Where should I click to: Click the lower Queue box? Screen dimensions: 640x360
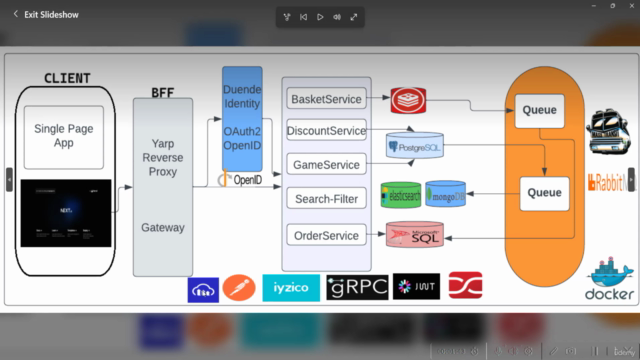[544, 193]
